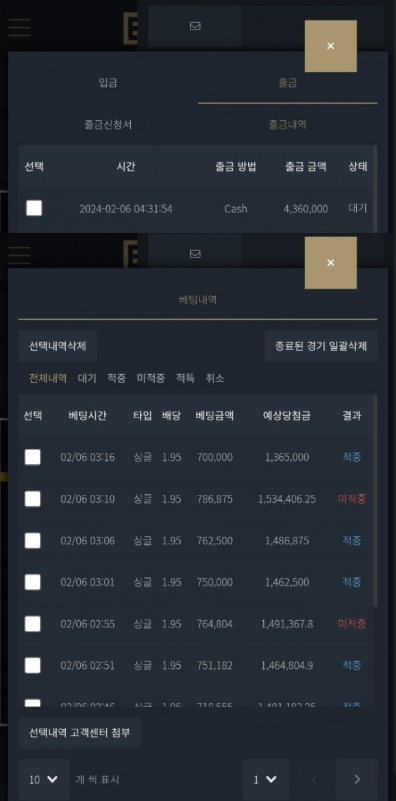Switch to the 입금 tab
Viewport: 396px width, 801px height.
click(x=108, y=83)
